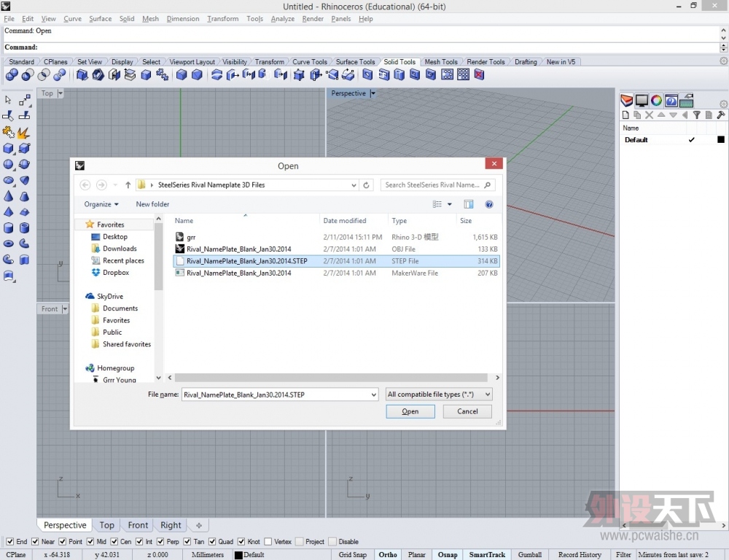Click the Points On control-points tool

tap(25, 100)
